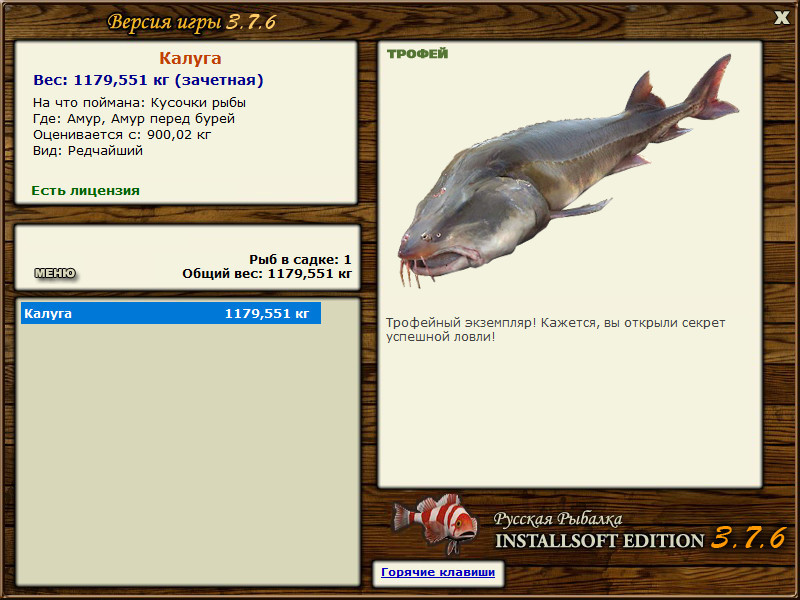Click the Общий вес total weight text
This screenshot has height=600, width=800.
pos(267,274)
